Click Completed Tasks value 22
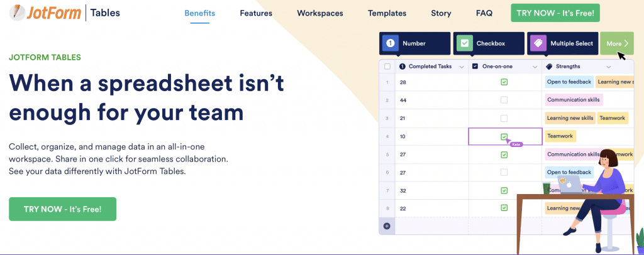 click(403, 209)
